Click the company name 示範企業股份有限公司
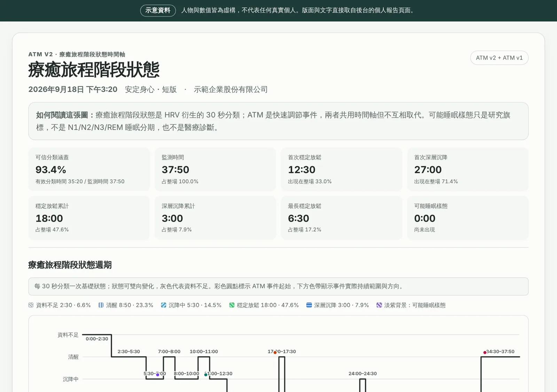The height and width of the screenshot is (392, 557). coord(231,89)
